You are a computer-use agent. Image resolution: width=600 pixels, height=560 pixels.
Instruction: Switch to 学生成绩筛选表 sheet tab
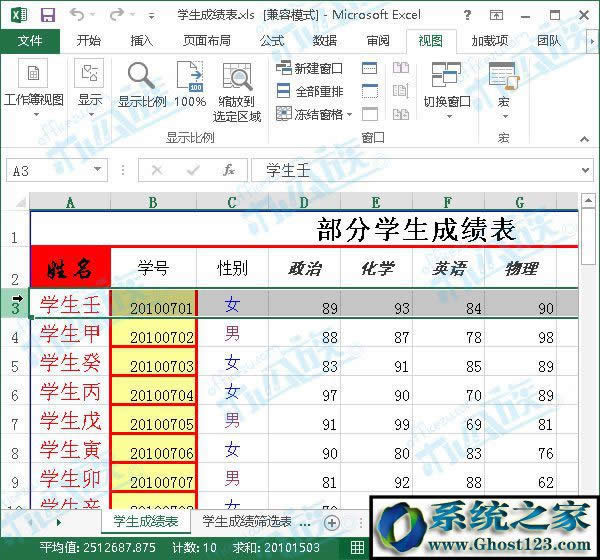click(x=246, y=522)
